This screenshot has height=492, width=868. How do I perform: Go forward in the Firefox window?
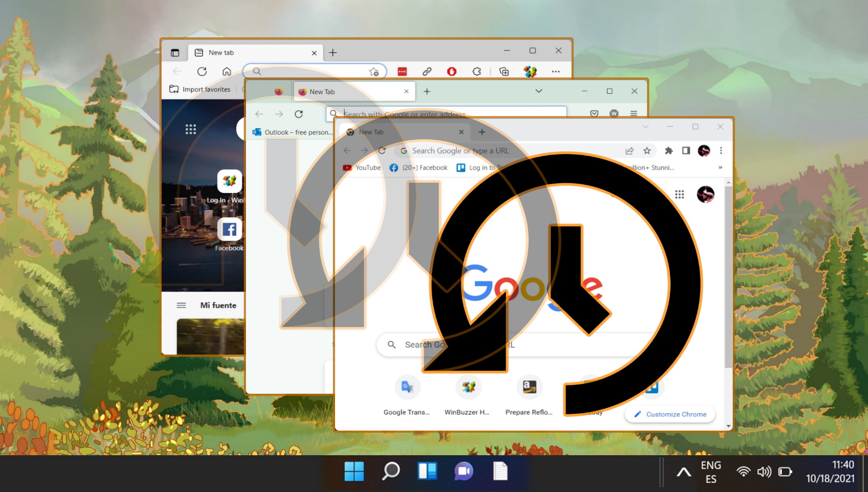point(279,114)
